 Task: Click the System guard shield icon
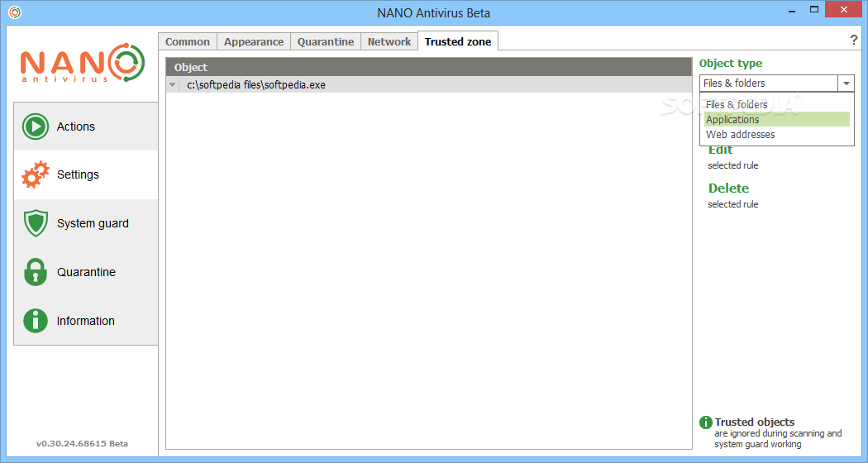coord(36,223)
